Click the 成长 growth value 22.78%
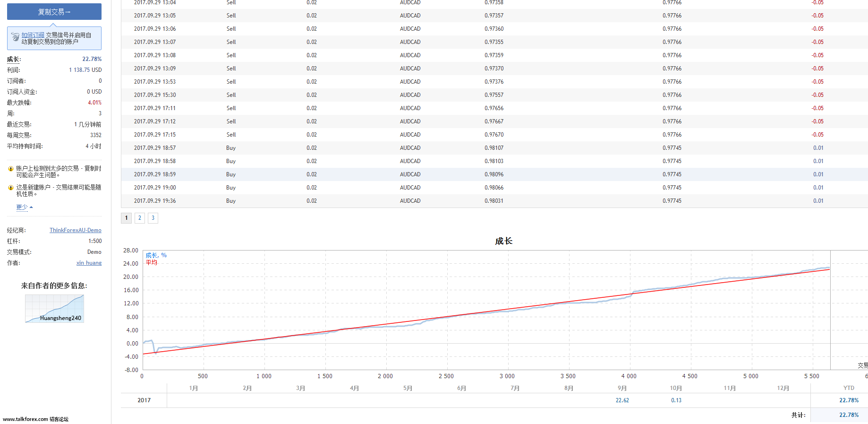The image size is (868, 424). point(92,59)
